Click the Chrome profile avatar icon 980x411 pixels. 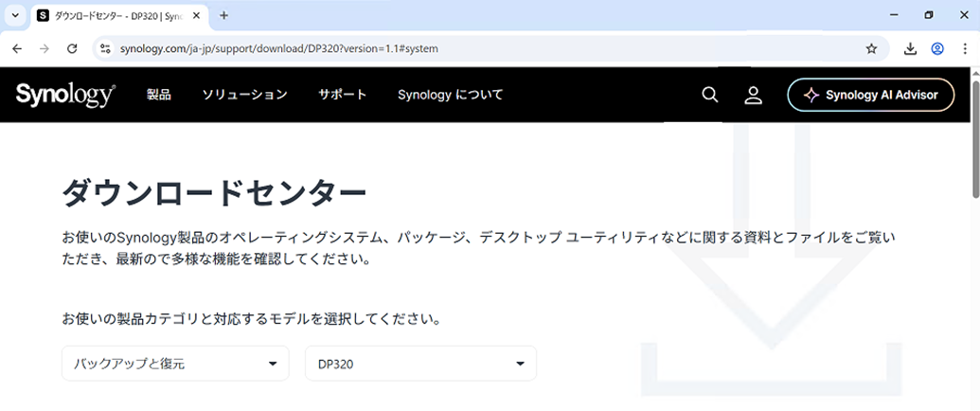pos(937,48)
